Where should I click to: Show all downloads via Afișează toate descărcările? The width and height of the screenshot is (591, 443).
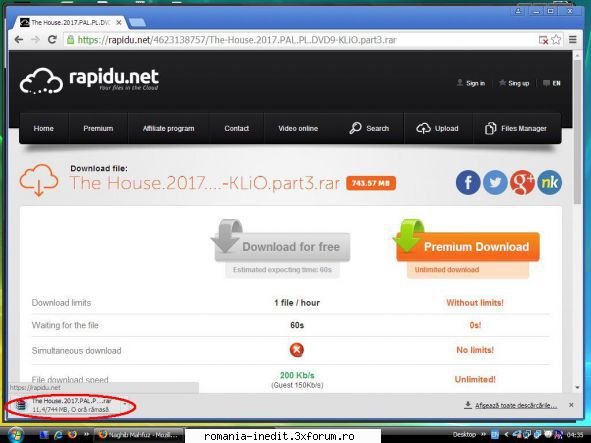pyautogui.click(x=516, y=405)
